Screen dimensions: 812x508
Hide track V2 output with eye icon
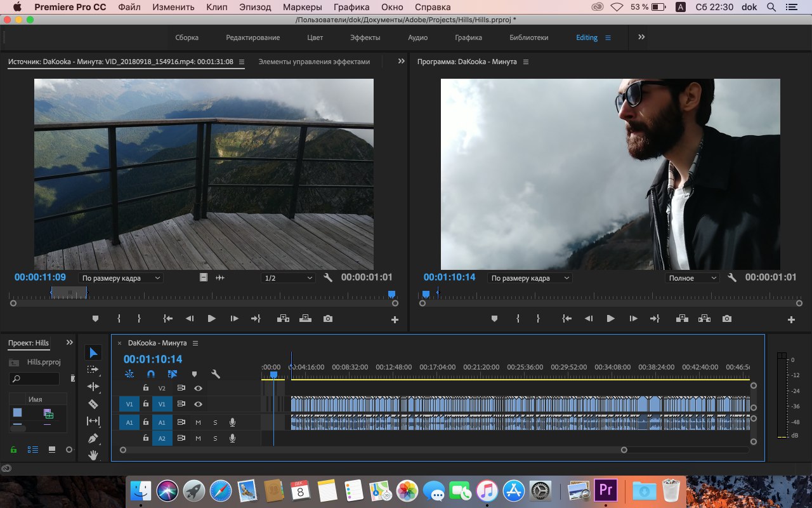(198, 388)
